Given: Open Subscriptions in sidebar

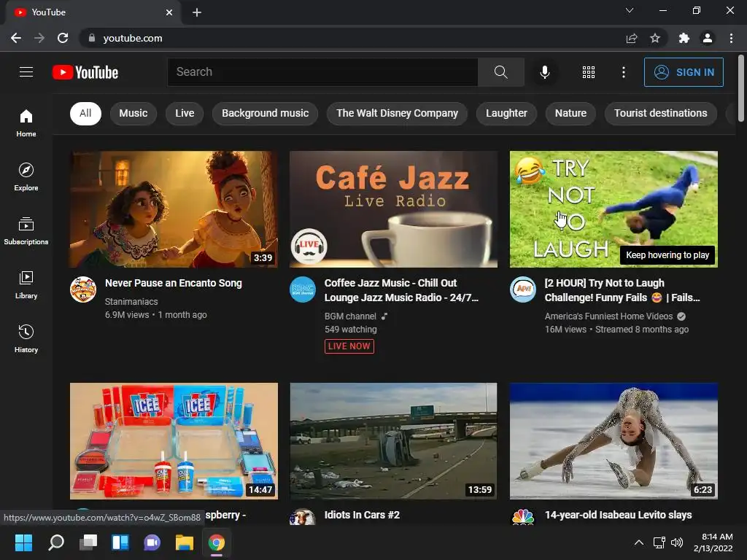Looking at the screenshot, I should coord(26,230).
